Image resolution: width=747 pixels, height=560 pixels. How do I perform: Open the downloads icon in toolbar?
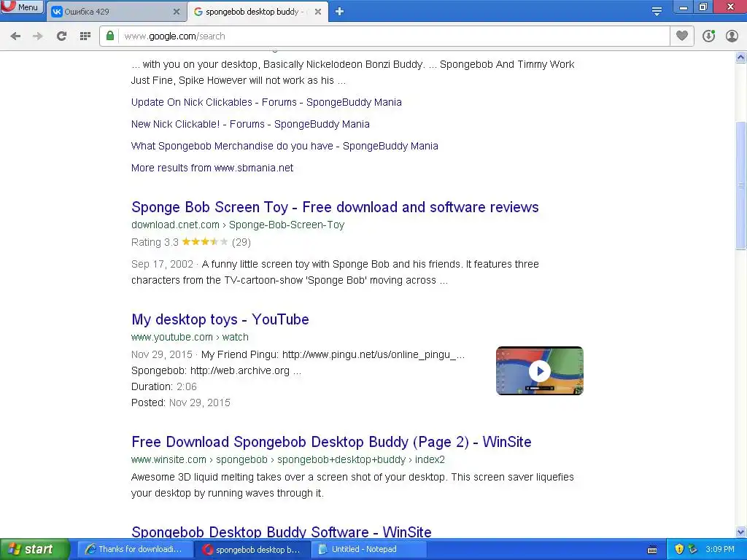[708, 36]
